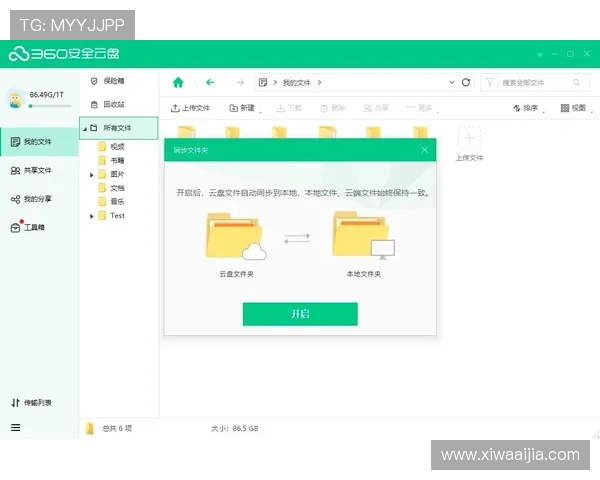Screen dimensions: 600x480
Task: Open the 更多 more options dropdown
Action: (422, 108)
